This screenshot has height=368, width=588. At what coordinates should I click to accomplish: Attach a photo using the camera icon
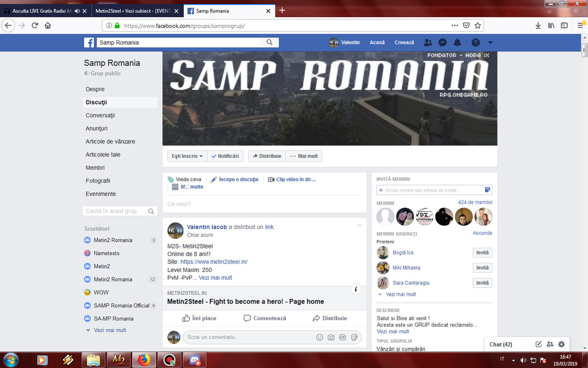coord(331,337)
